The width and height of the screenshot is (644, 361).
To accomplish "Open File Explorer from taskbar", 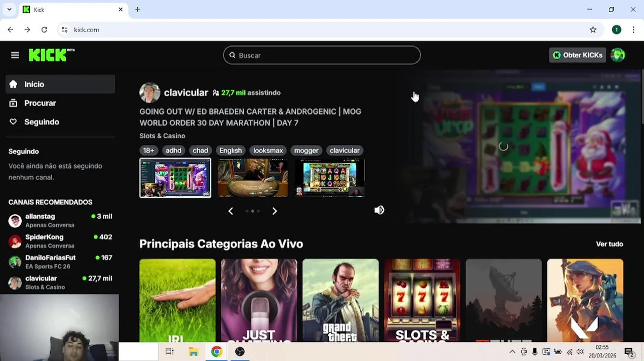I will pos(193,352).
